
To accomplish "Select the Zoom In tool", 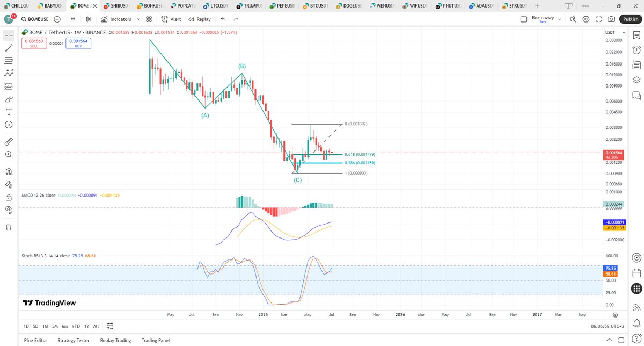I will (x=9, y=155).
